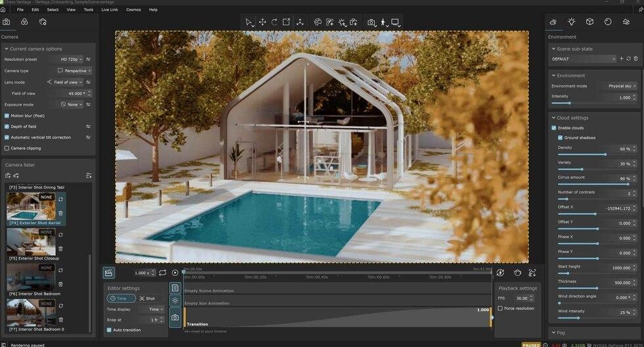Image resolution: width=644 pixels, height=347 pixels.
Task: Open the Edit menu
Action: point(35,9)
